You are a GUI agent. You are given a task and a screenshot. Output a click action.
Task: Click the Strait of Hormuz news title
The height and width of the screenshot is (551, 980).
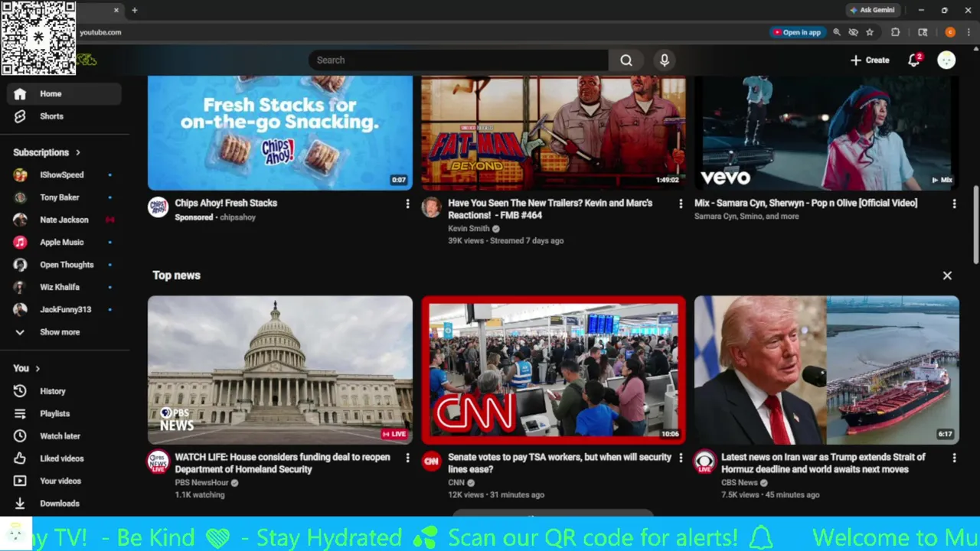[823, 463]
